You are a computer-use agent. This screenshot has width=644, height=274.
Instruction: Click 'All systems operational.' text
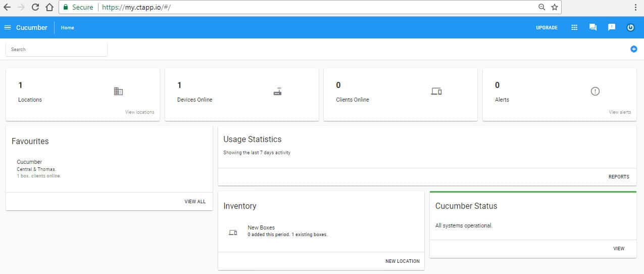click(x=464, y=225)
